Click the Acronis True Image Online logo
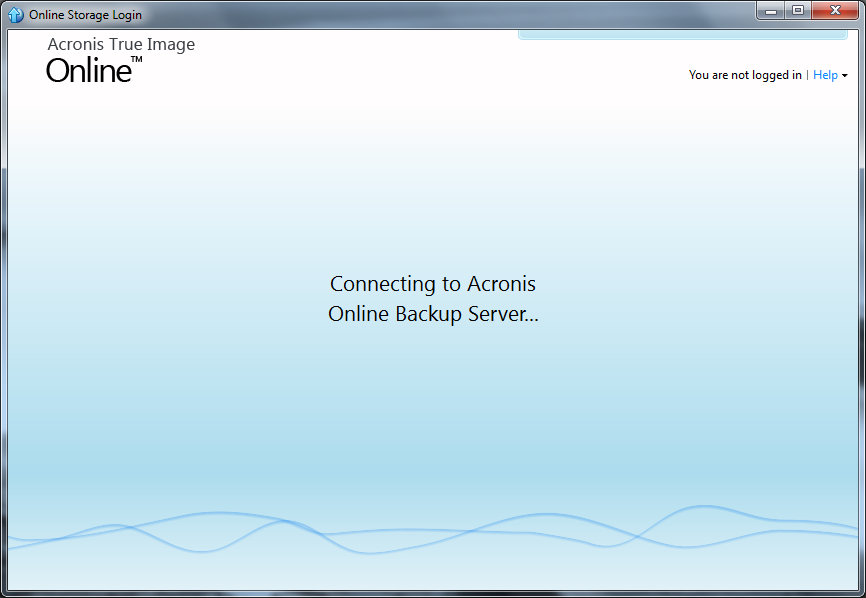The height and width of the screenshot is (598, 866). click(x=121, y=60)
